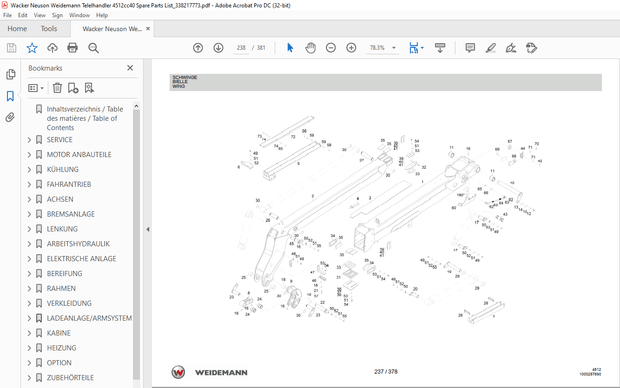Click the page number input field
The height and width of the screenshot is (388, 620).
241,48
